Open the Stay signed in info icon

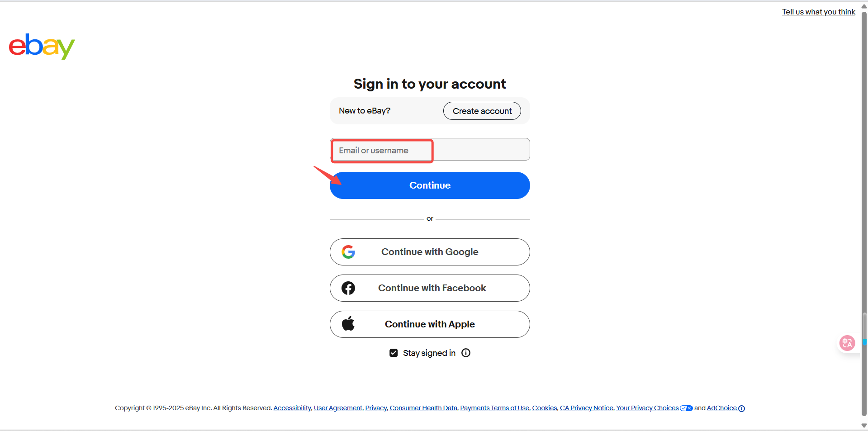(x=466, y=353)
